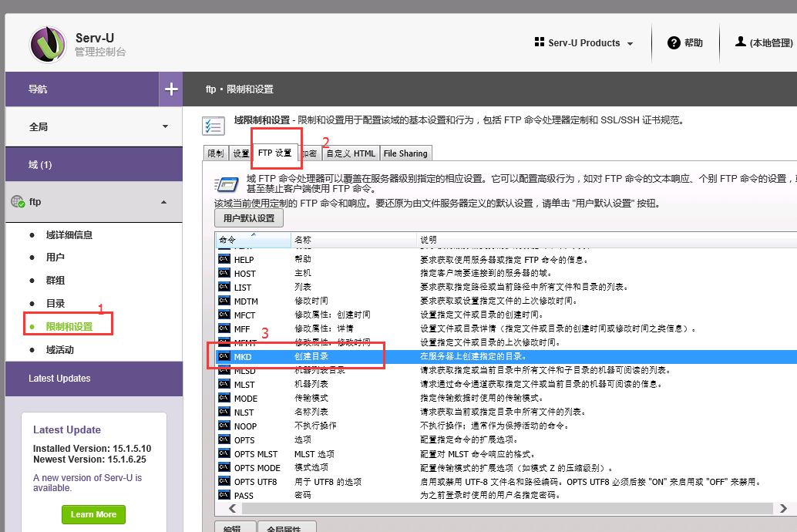Image resolution: width=797 pixels, height=532 pixels.
Task: Click the OPTS UTF8 command row icon
Action: 224,481
